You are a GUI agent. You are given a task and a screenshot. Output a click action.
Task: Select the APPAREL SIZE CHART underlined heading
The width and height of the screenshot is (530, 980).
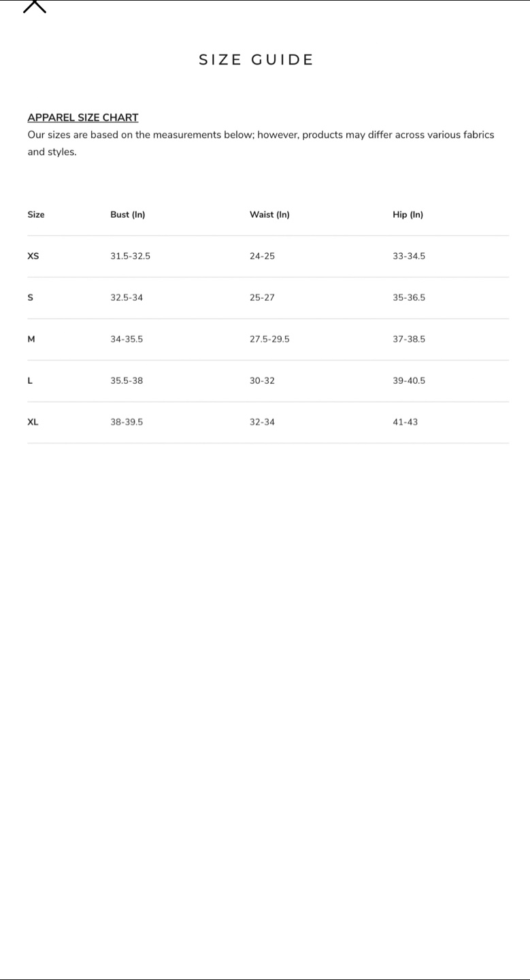[x=83, y=118]
